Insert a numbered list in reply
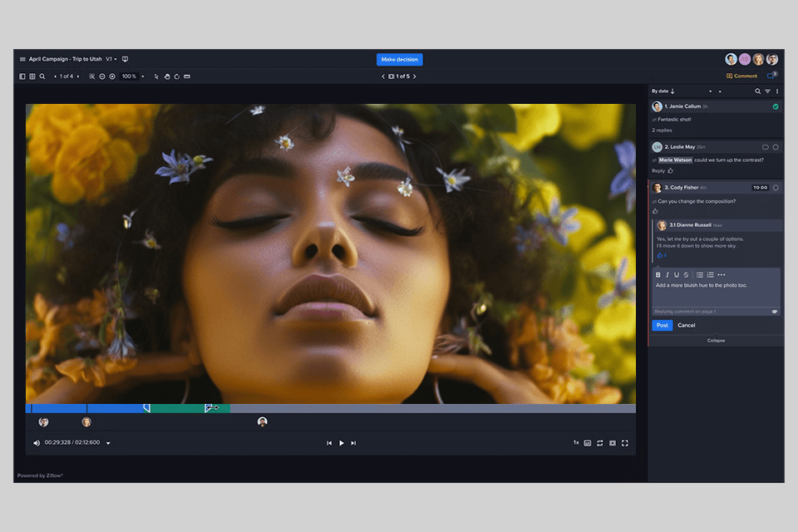Screen dimensions: 798x532 (x=711, y=275)
